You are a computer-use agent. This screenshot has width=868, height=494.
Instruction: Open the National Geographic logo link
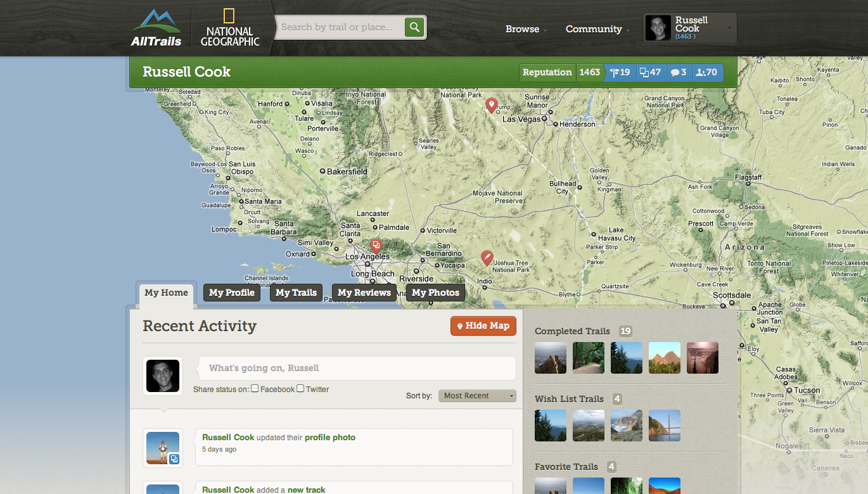pos(230,28)
